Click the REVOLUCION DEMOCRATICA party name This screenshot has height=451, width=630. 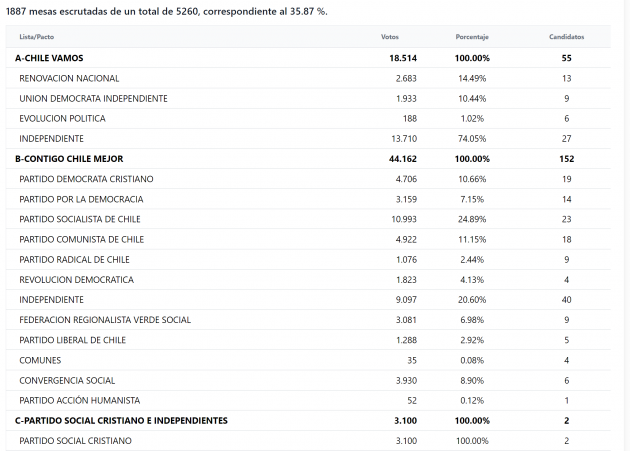[76, 279]
